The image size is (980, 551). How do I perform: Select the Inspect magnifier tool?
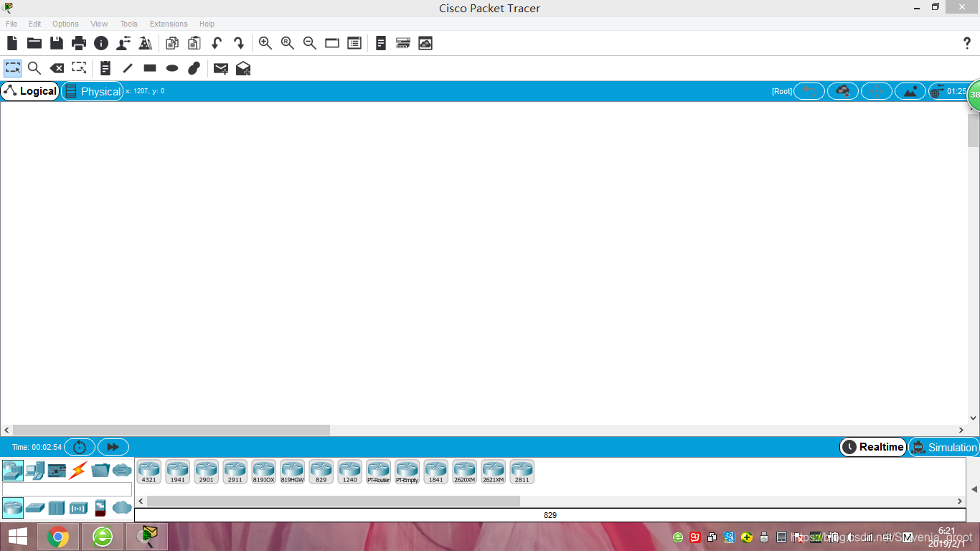point(34,68)
